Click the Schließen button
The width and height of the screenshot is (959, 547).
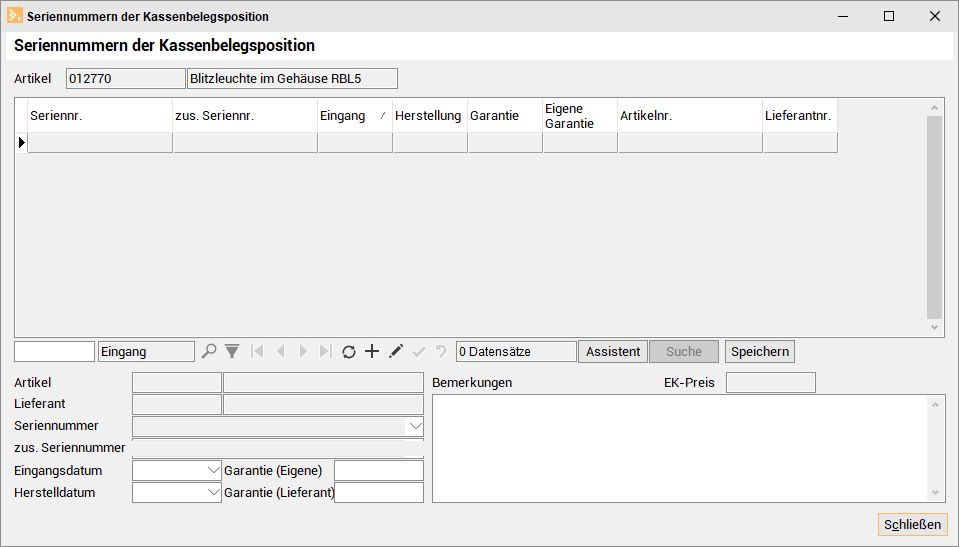click(x=913, y=524)
